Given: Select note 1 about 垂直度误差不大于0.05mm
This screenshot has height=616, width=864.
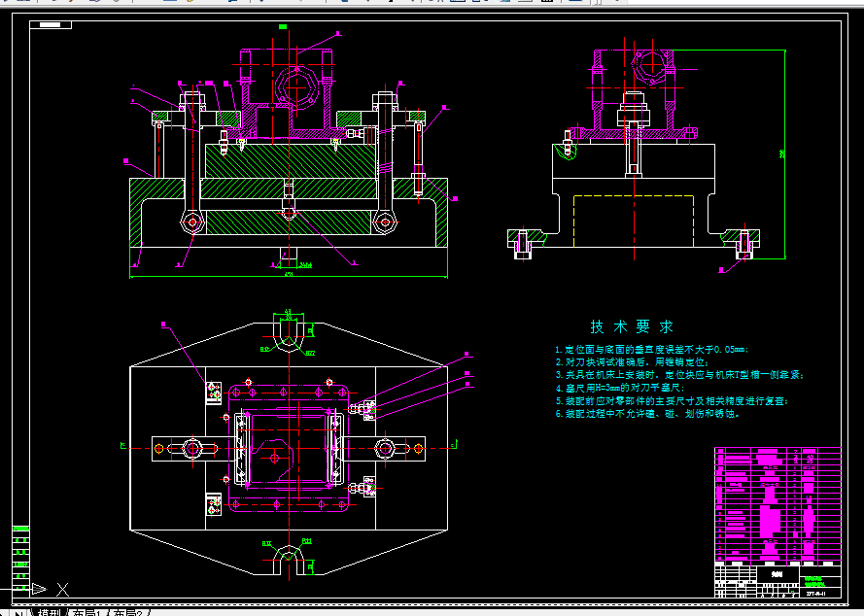Looking at the screenshot, I should pos(651,350).
